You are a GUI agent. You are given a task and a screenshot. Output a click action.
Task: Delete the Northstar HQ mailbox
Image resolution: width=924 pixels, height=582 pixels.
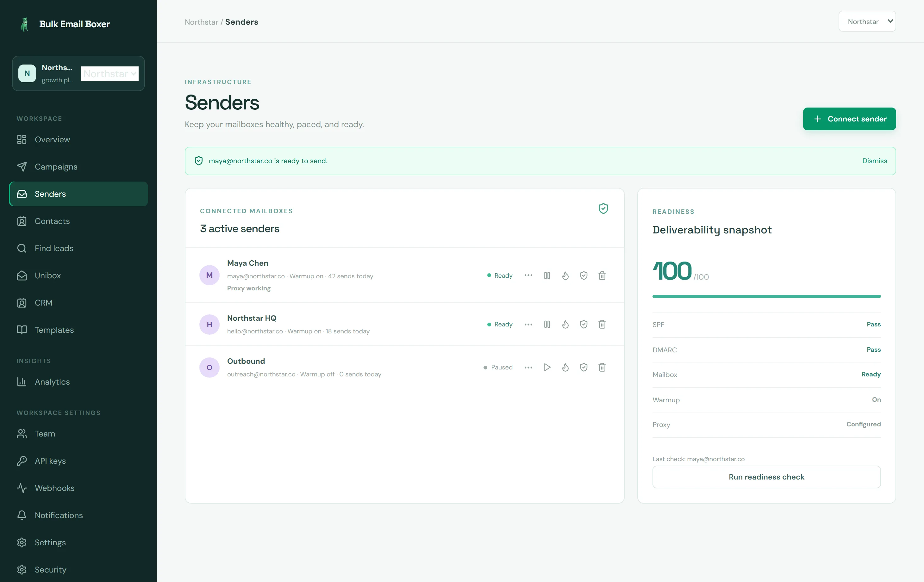pos(602,324)
